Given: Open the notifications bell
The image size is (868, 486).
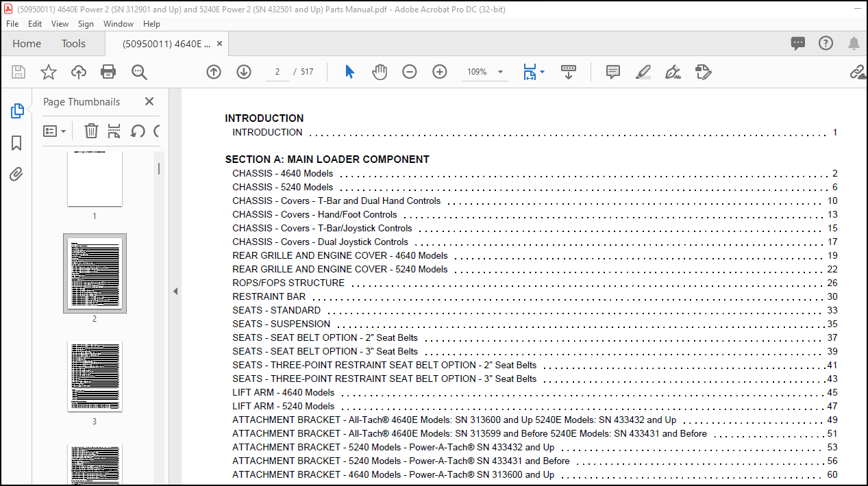Looking at the screenshot, I should point(854,43).
